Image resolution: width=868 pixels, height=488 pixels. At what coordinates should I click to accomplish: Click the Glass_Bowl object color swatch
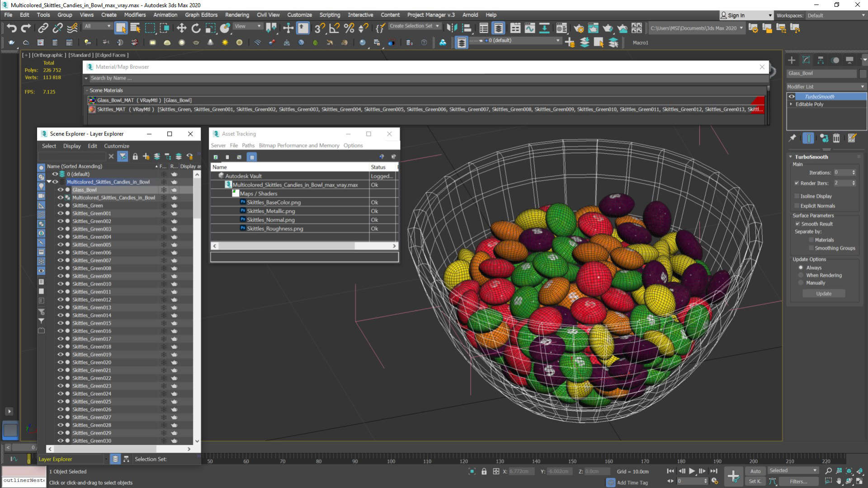click(x=863, y=73)
